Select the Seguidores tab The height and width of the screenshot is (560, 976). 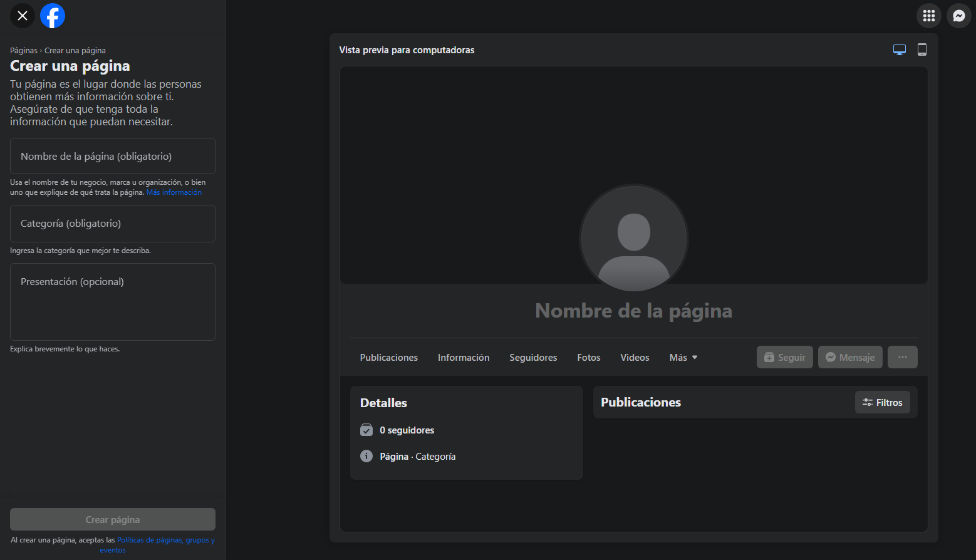click(x=533, y=358)
